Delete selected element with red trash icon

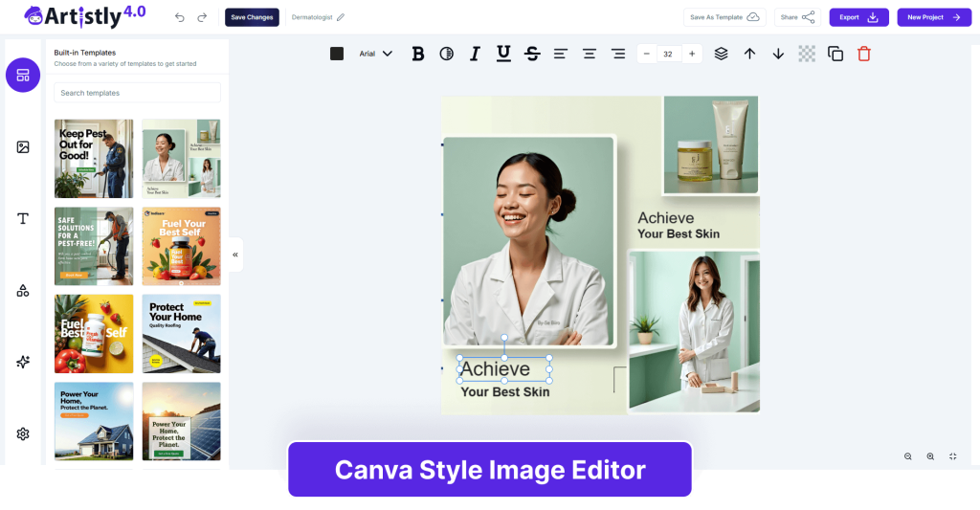click(x=864, y=54)
